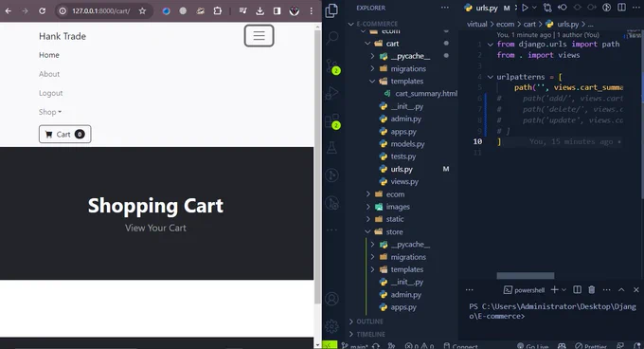Expand the static folder
The image size is (644, 349).
click(367, 219)
